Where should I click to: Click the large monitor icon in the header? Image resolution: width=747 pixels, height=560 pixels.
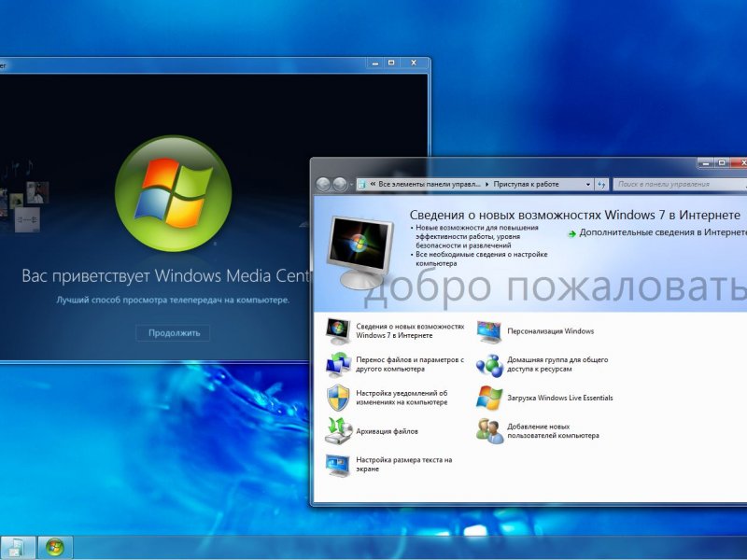click(360, 252)
